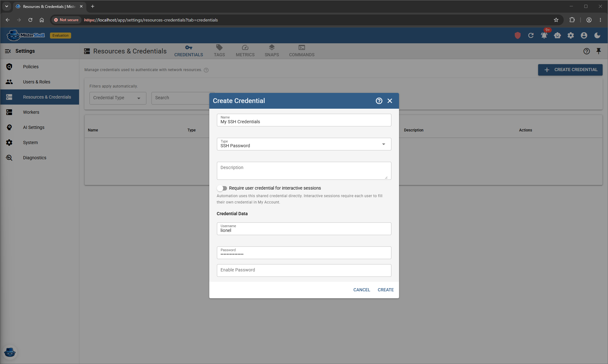This screenshot has height=364, width=608.
Task: Click Cancel in the dialog
Action: coord(361,290)
